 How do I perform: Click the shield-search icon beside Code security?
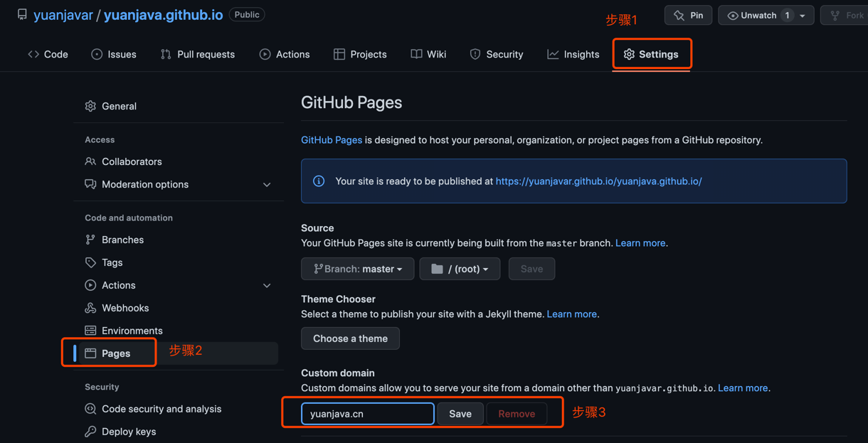click(x=90, y=409)
